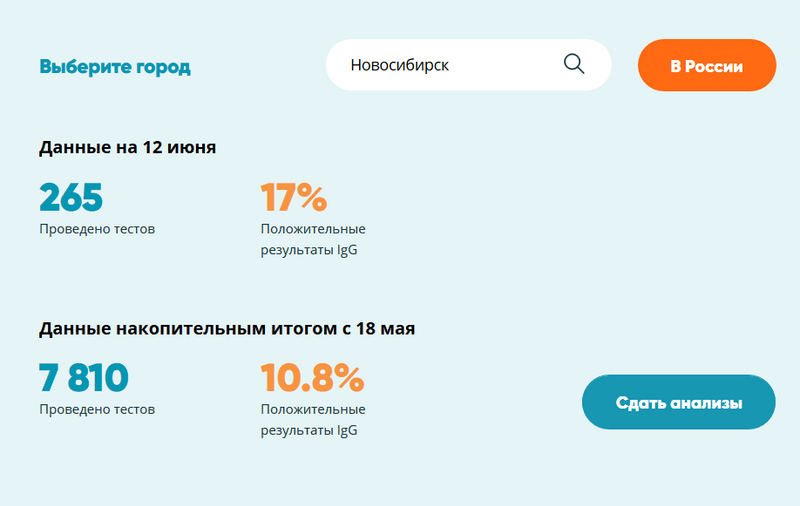Click "Положительные" label under 10.8%
This screenshot has width=800, height=506.
click(x=313, y=409)
